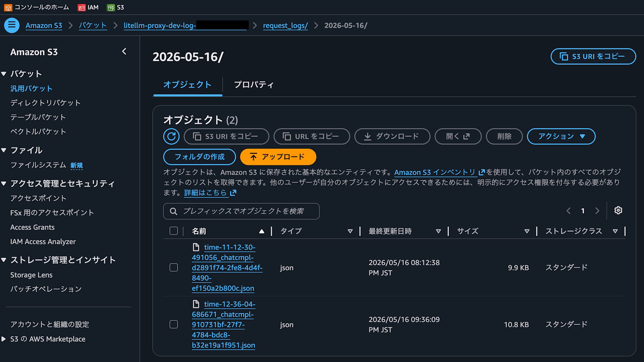Viewport: 644px width, 362px height.
Task: Switch to the プロパティ tab
Action: pyautogui.click(x=254, y=85)
